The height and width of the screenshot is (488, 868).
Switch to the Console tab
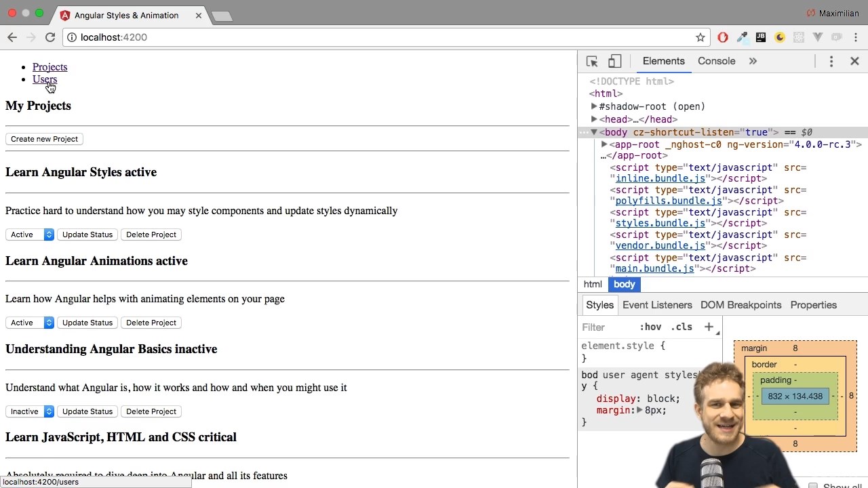(x=716, y=61)
